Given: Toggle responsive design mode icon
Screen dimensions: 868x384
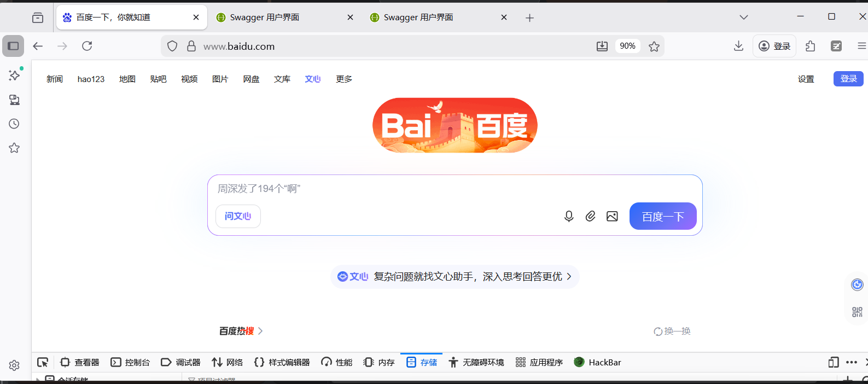Looking at the screenshot, I should coord(834,362).
